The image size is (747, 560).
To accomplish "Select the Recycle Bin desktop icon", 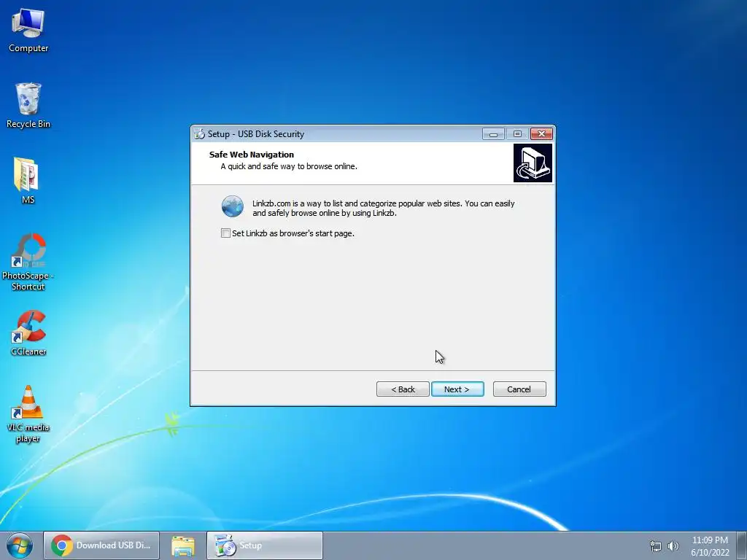I will click(x=28, y=106).
